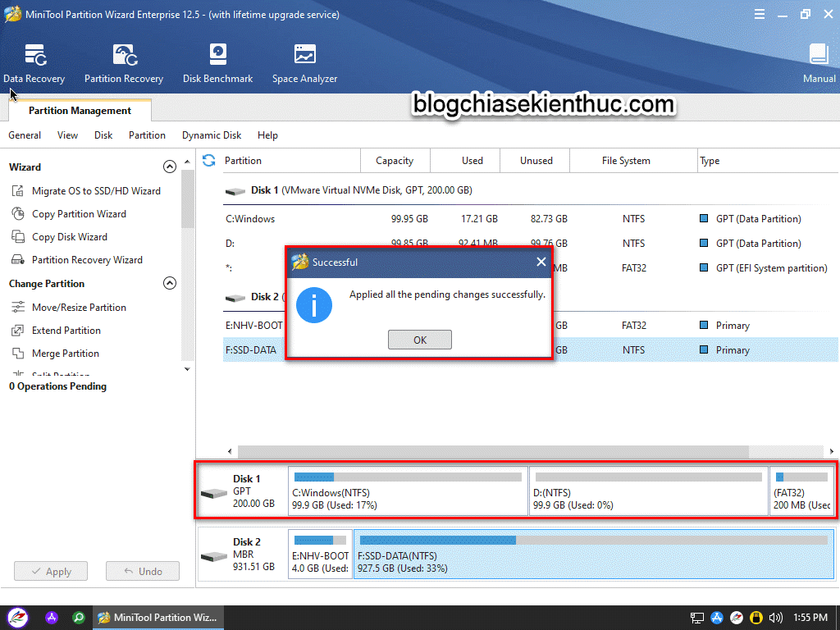The width and height of the screenshot is (840, 630).
Task: Select Disk 2 icon in the disk map
Action: coord(214,556)
